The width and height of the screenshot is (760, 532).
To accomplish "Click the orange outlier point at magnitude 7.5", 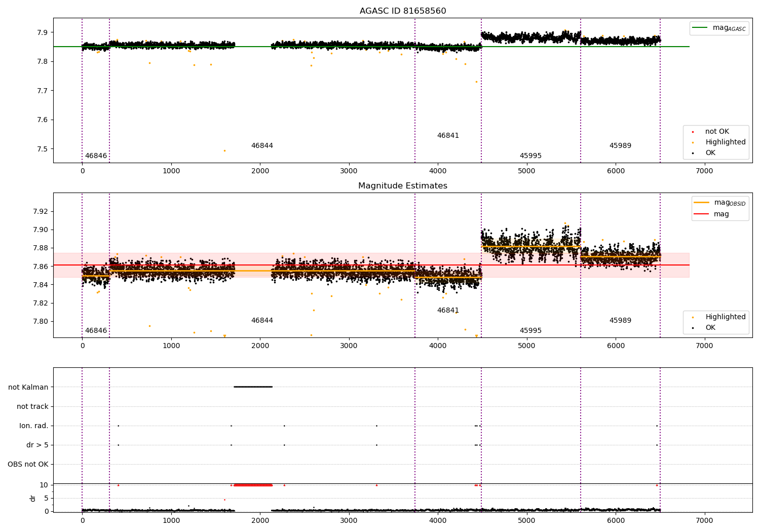I will click(224, 150).
